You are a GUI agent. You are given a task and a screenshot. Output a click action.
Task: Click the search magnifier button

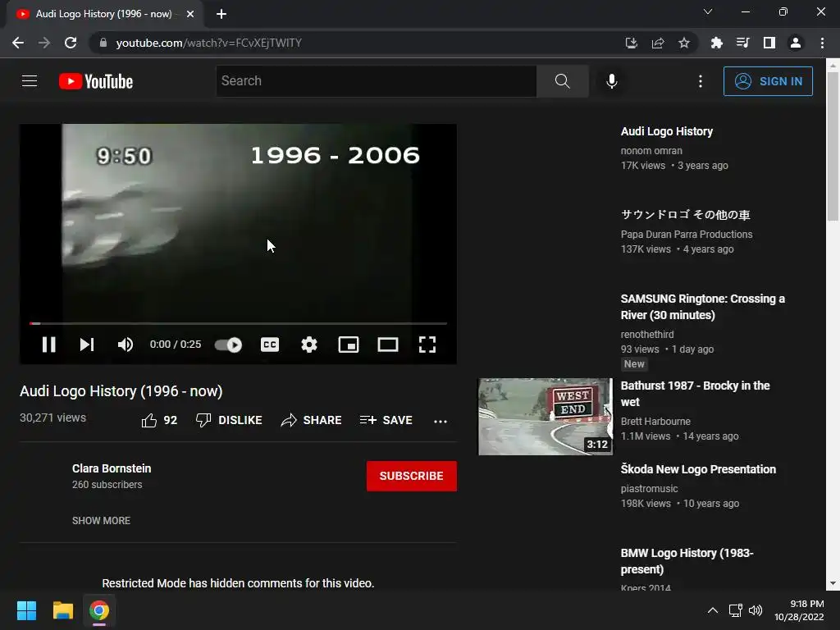(563, 81)
